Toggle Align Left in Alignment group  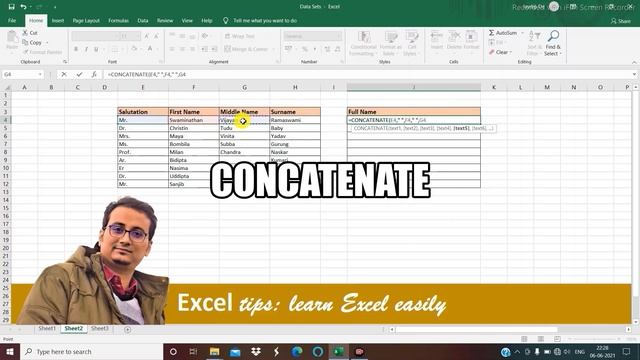pos(172,49)
